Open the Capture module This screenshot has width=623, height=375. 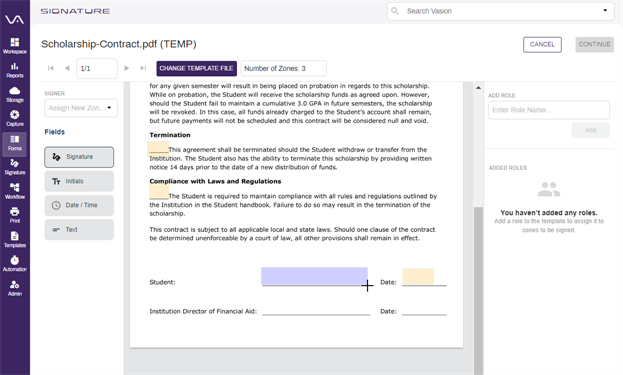(15, 119)
